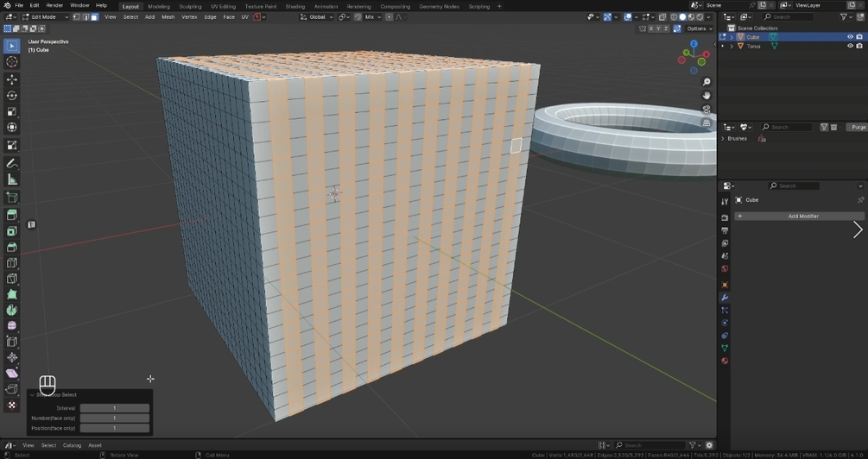Pick the Bevel tool
Image resolution: width=868 pixels, height=459 pixels.
point(11,247)
